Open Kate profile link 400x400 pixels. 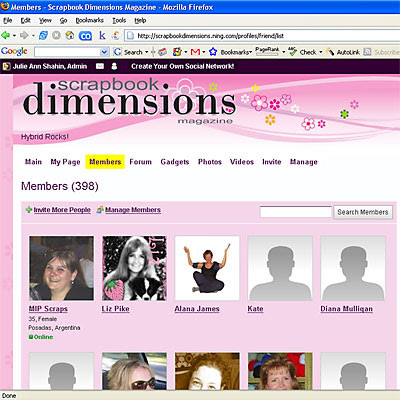(x=255, y=309)
